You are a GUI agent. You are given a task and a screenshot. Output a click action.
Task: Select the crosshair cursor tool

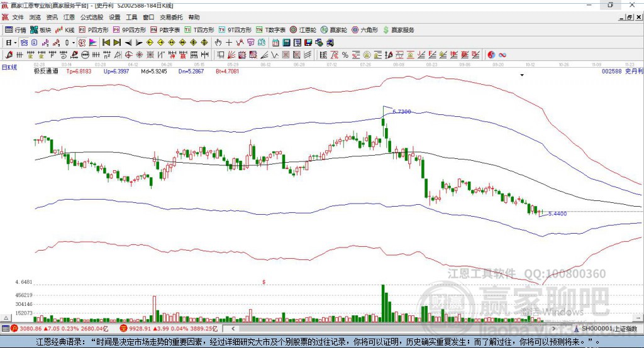click(229, 43)
